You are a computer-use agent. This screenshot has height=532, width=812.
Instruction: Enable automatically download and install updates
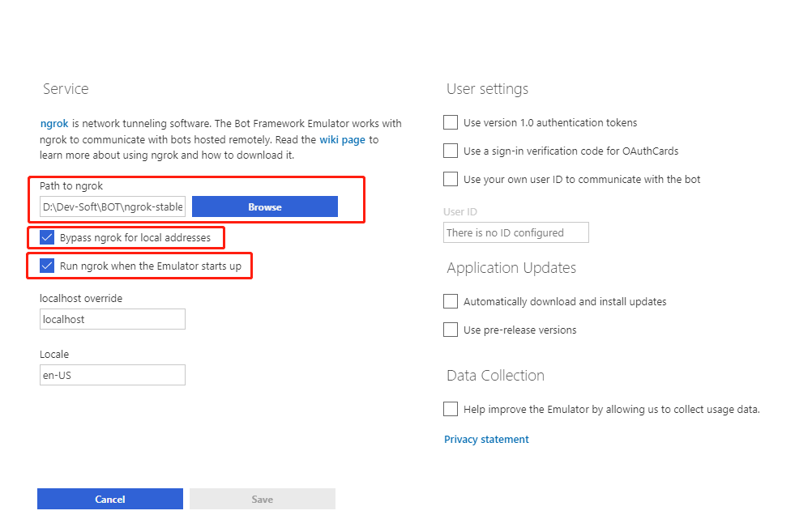coord(451,301)
